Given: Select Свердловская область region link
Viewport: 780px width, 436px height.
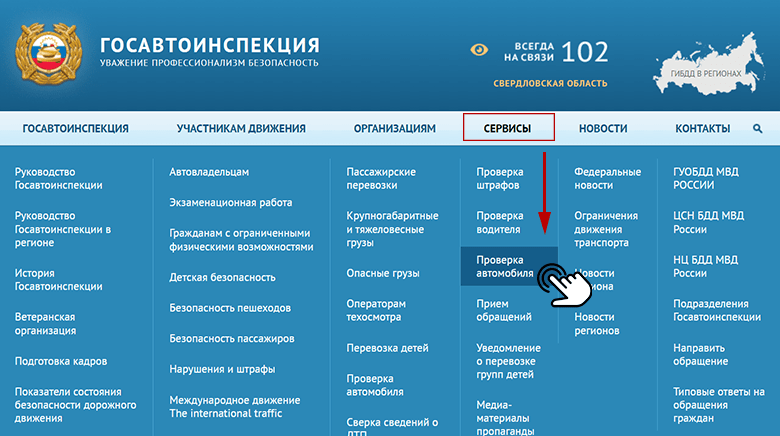Looking at the screenshot, I should click(x=550, y=83).
